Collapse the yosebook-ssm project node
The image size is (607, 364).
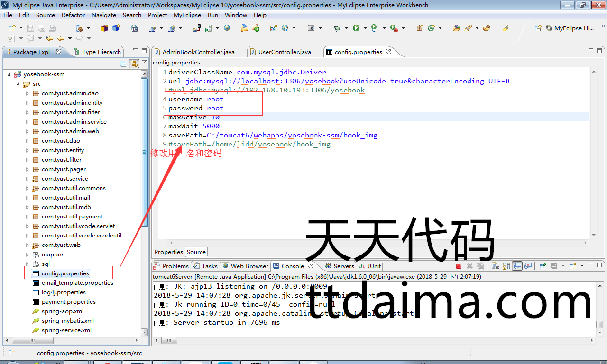[9, 74]
